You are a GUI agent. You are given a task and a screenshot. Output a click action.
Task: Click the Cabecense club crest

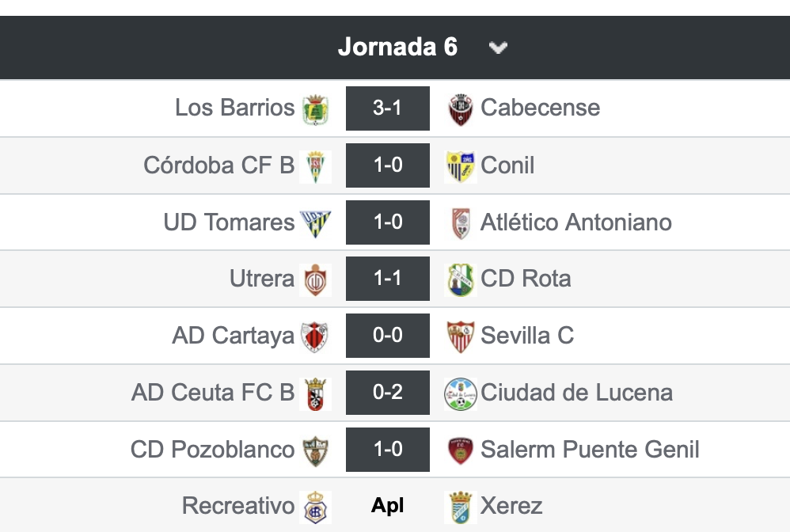461,109
